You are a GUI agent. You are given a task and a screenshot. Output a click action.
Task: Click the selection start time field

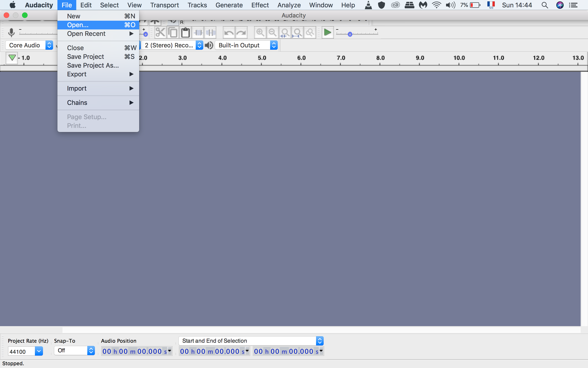pyautogui.click(x=214, y=351)
